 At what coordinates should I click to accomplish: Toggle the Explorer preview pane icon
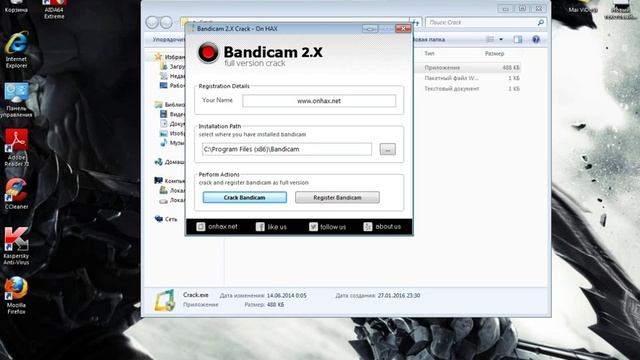coord(518,40)
